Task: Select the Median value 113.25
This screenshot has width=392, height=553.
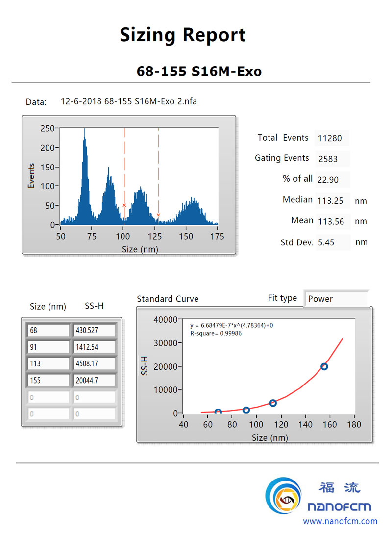Action: pos(332,201)
